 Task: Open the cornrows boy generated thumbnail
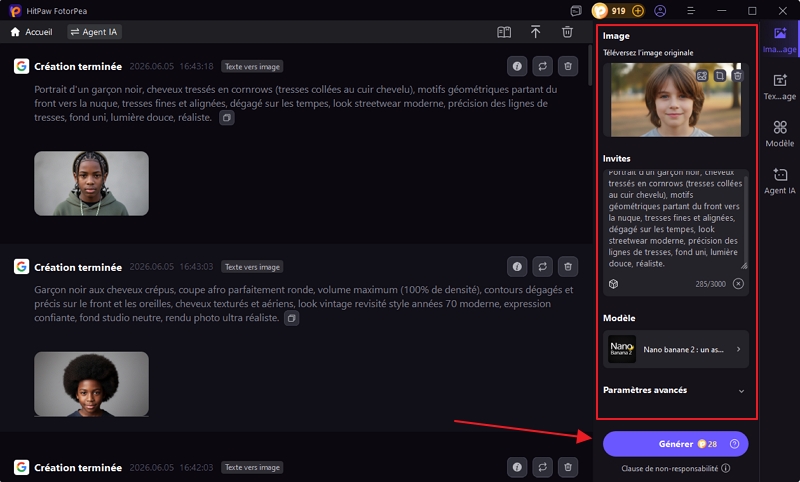[91, 183]
